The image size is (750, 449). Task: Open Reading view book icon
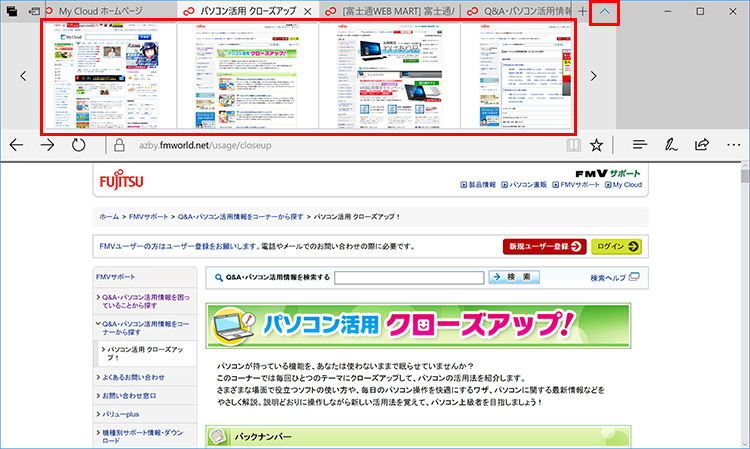coord(572,145)
